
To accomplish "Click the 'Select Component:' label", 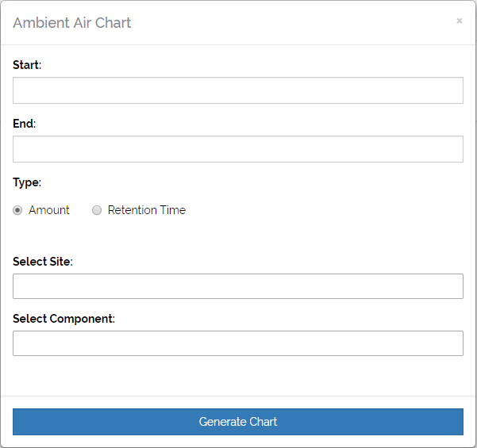I will point(63,319).
